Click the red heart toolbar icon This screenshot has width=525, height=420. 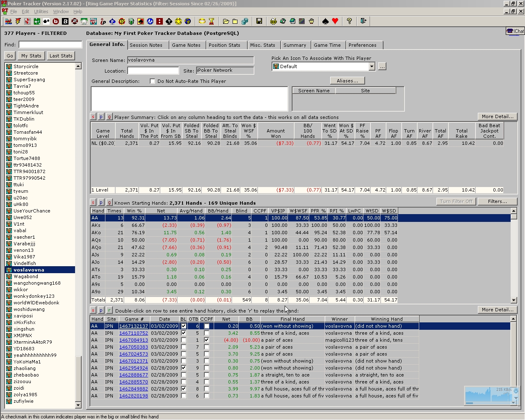[335, 21]
